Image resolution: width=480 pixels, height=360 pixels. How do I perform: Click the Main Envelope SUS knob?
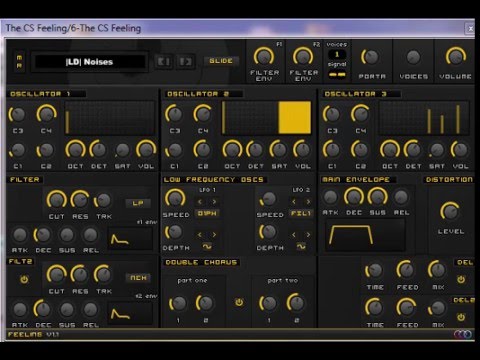tap(377, 197)
